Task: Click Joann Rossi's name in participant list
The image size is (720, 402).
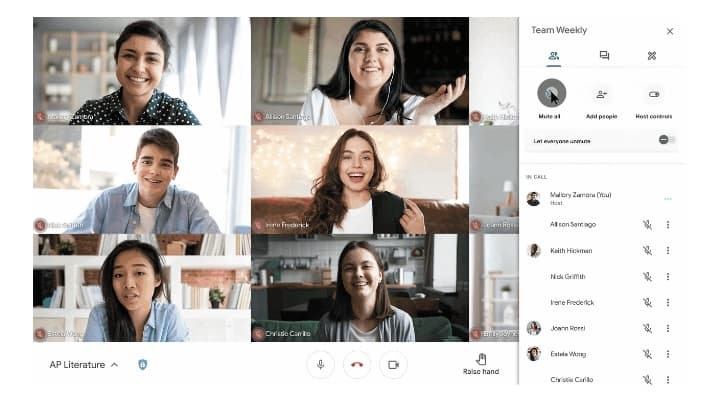Action: click(568, 328)
